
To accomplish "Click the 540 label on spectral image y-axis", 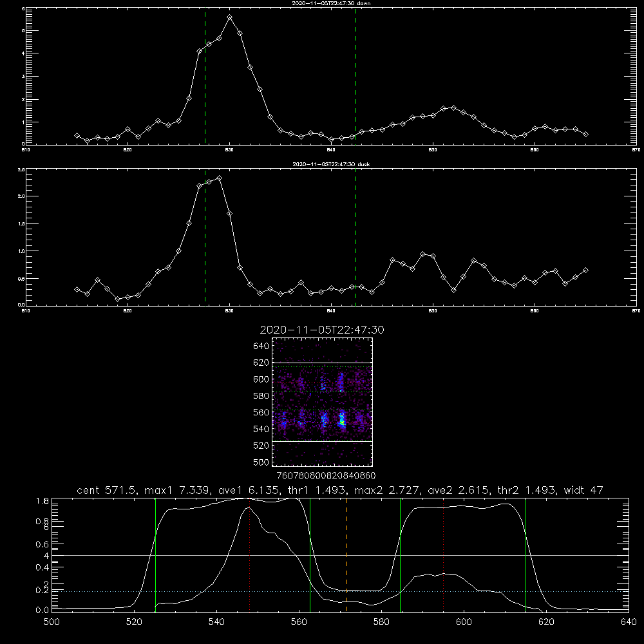I will [261, 429].
